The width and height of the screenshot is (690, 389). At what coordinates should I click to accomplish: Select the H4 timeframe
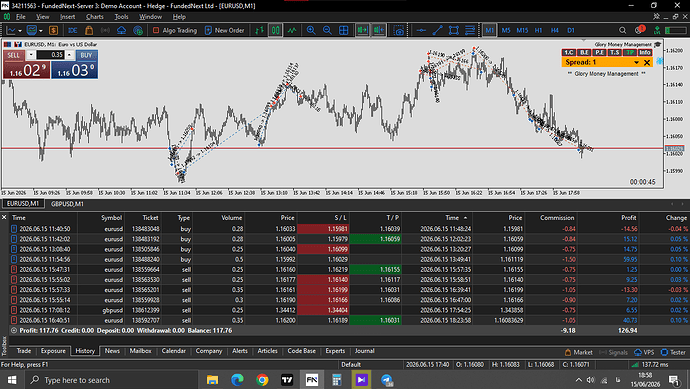pos(554,30)
